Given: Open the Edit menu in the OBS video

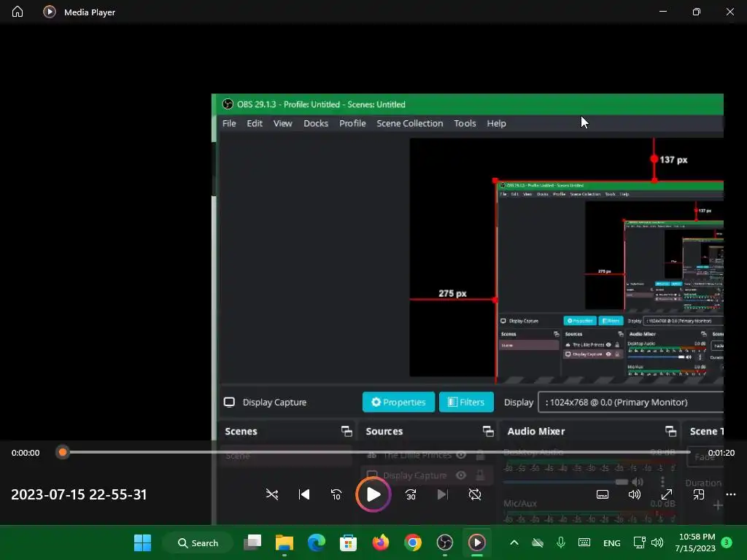Looking at the screenshot, I should pyautogui.click(x=255, y=123).
